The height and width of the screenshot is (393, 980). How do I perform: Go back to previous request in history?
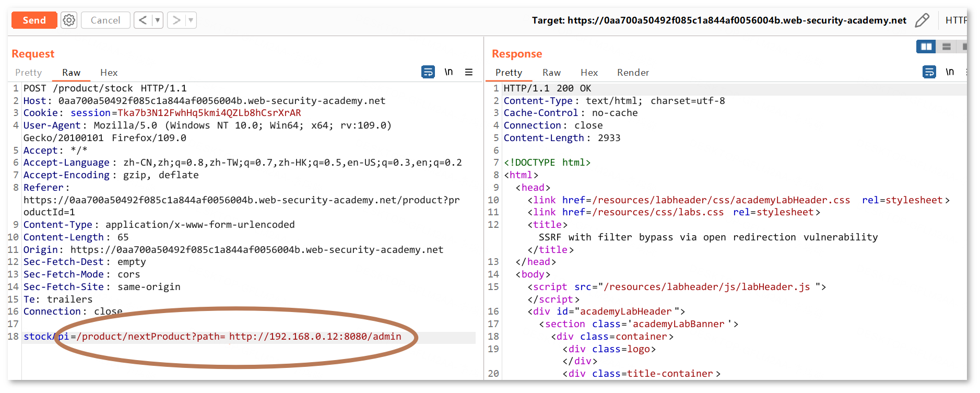click(x=143, y=20)
